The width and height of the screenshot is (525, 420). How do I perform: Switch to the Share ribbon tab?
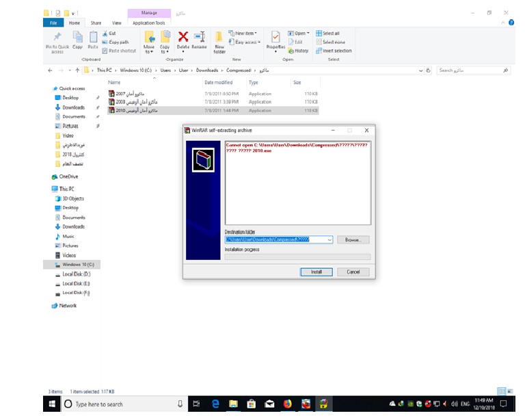coord(96,23)
